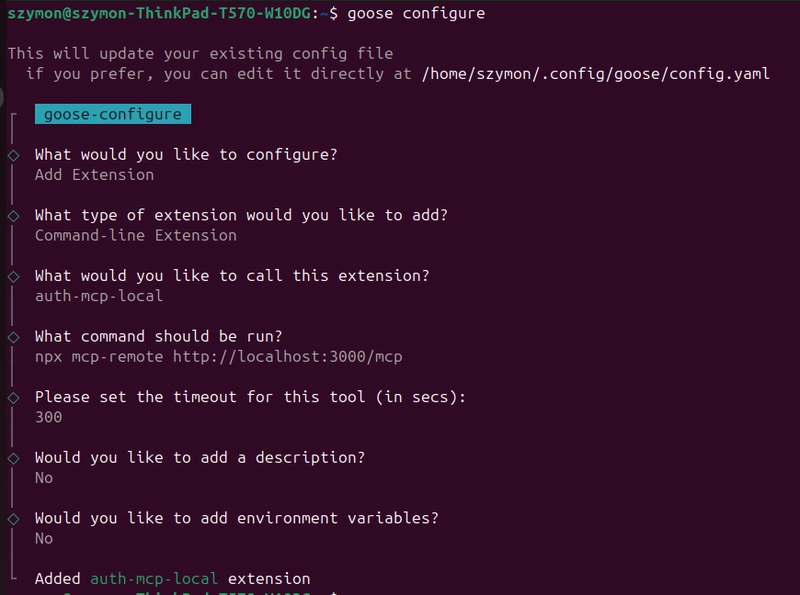Click the http://localhost:3000/mcp URL

click(287, 356)
